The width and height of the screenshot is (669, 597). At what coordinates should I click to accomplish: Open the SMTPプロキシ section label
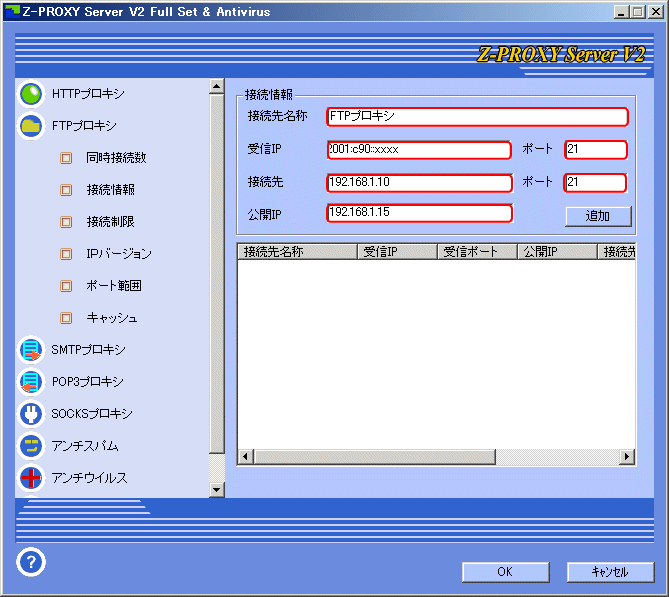click(x=88, y=350)
